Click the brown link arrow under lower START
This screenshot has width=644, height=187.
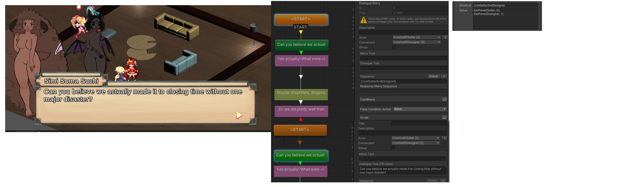click(x=300, y=142)
